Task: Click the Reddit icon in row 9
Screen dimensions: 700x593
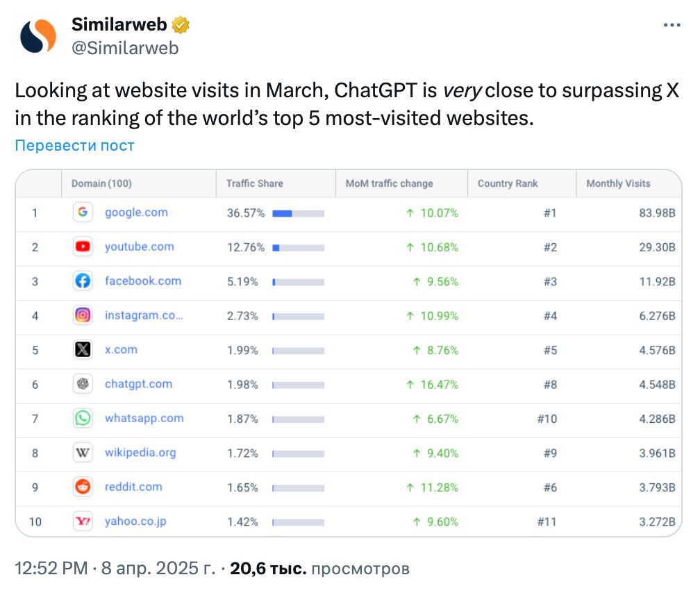Action: 83,487
